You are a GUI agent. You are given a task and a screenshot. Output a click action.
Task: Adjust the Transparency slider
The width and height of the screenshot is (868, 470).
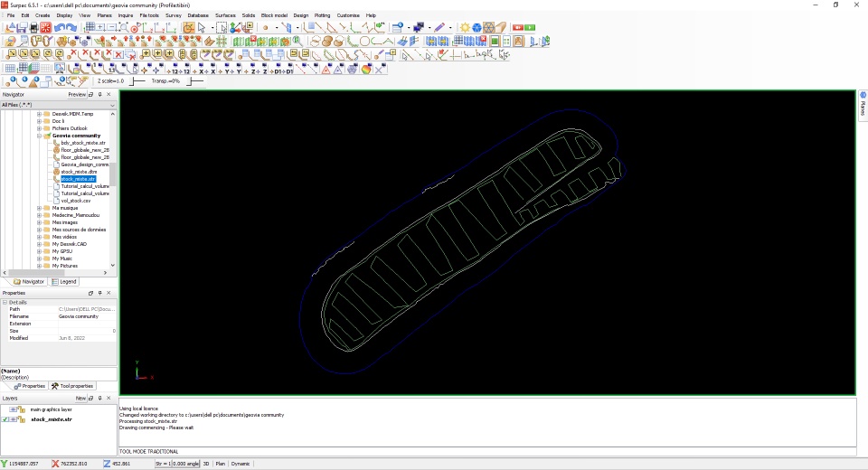click(195, 81)
